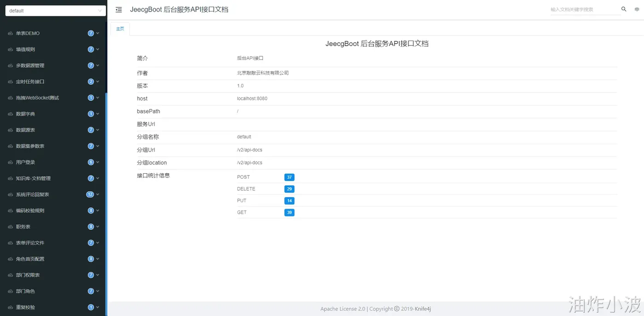
Task: Click the version value 1.0
Action: (x=240, y=86)
